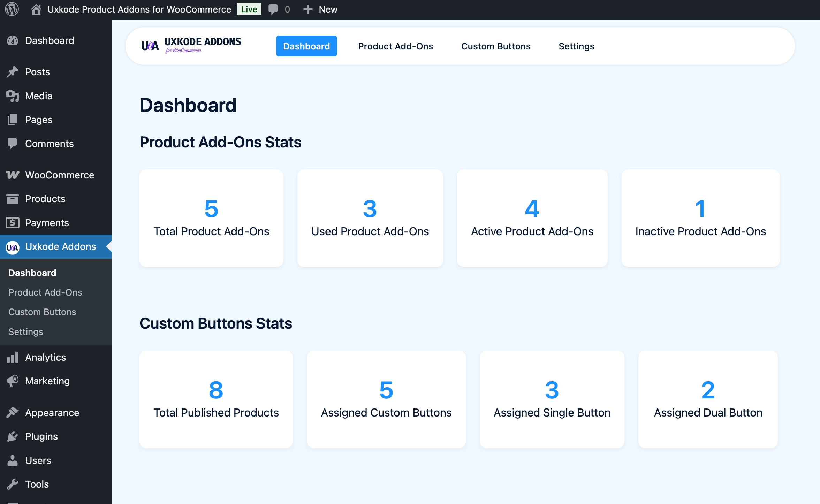Click the Live status badge
This screenshot has width=820, height=504.
(249, 9)
